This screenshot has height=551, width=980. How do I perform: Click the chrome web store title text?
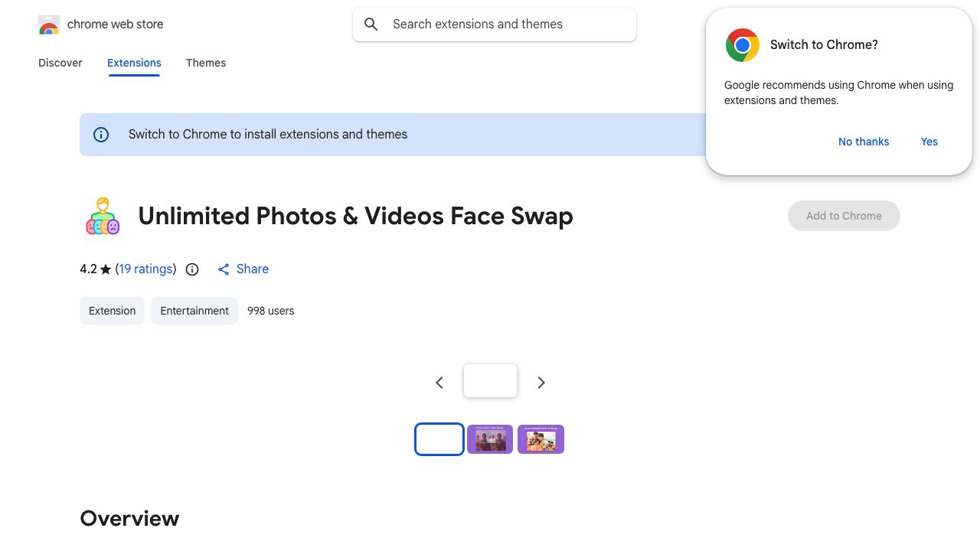click(x=116, y=24)
